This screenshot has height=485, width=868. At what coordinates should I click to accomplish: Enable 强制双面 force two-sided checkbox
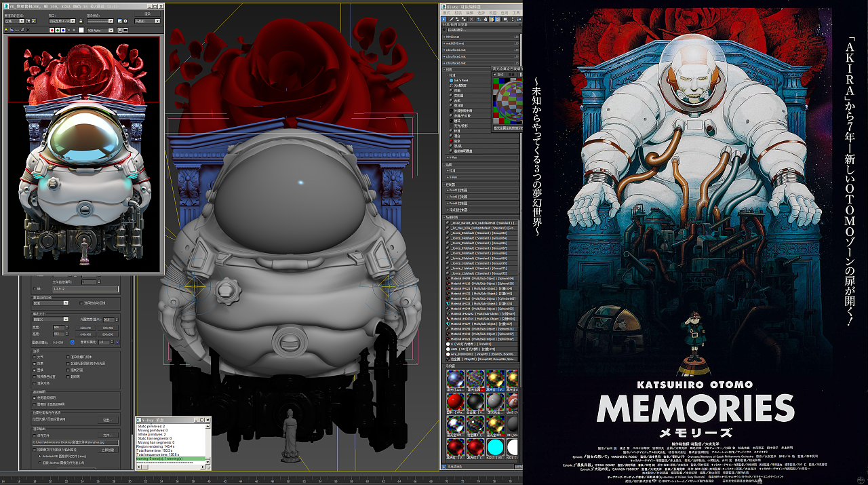tap(68, 370)
